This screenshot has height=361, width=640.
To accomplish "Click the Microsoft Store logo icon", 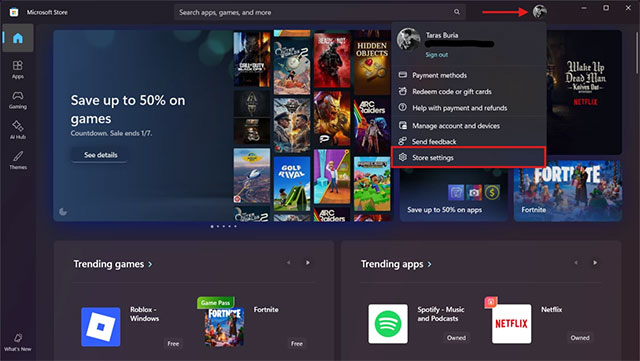I will coord(14,12).
